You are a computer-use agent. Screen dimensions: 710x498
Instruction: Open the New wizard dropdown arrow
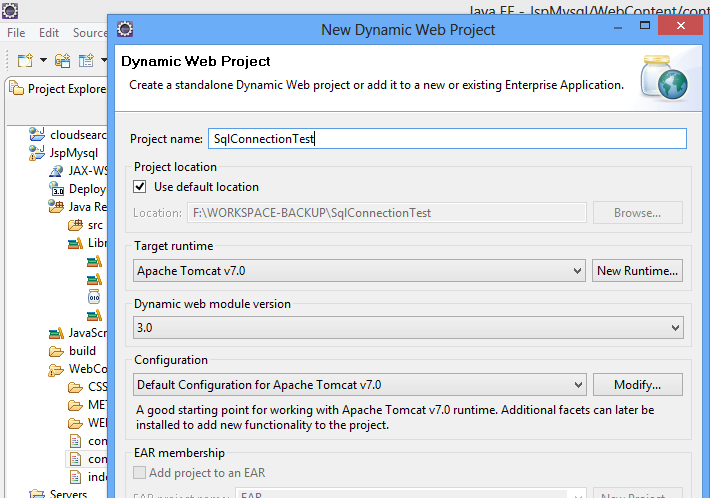(43, 60)
